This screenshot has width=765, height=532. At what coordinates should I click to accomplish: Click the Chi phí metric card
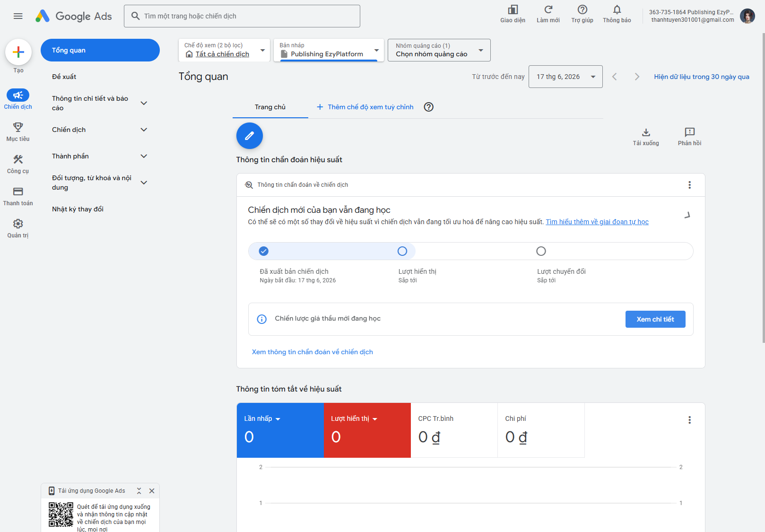(541, 430)
